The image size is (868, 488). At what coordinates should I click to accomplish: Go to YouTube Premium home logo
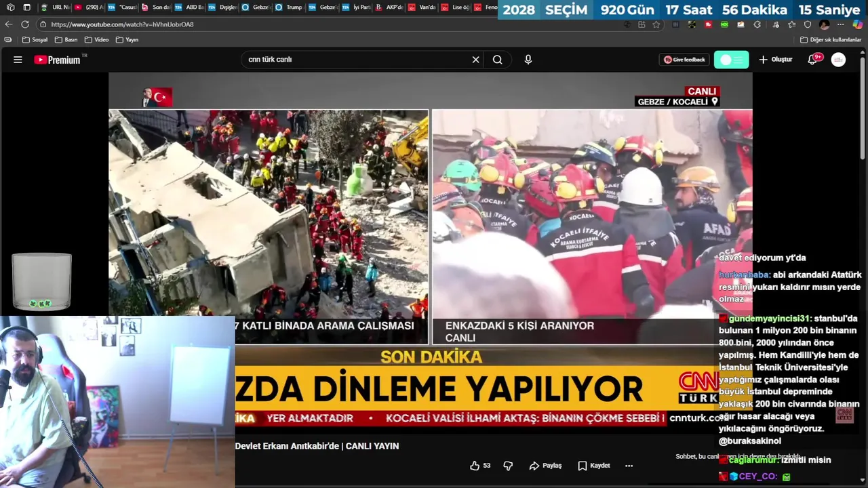(58, 60)
